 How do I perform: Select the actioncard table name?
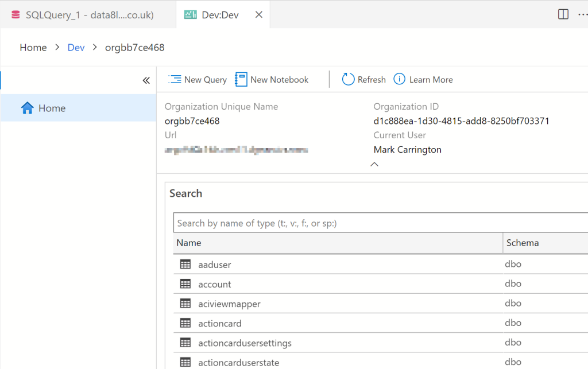pos(220,323)
